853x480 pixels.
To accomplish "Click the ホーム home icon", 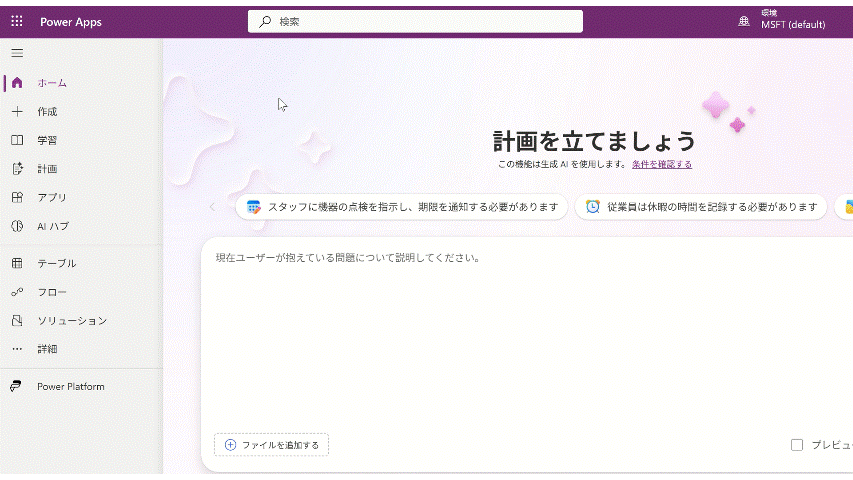I will tap(17, 83).
